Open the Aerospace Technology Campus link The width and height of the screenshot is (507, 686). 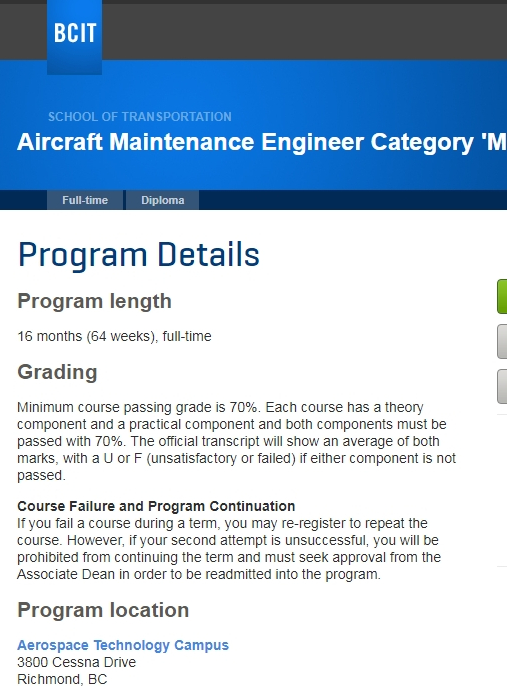click(123, 645)
